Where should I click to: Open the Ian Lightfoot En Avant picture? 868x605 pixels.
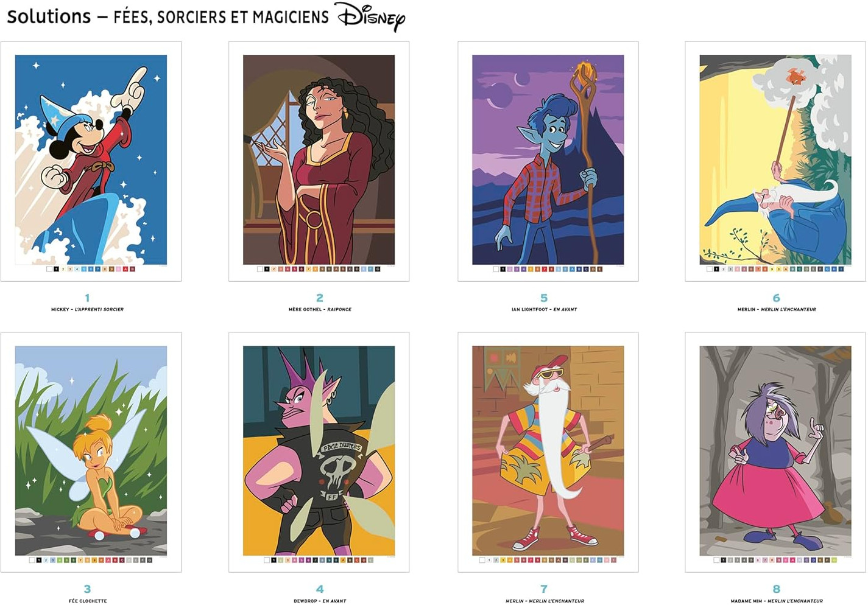coord(548,159)
